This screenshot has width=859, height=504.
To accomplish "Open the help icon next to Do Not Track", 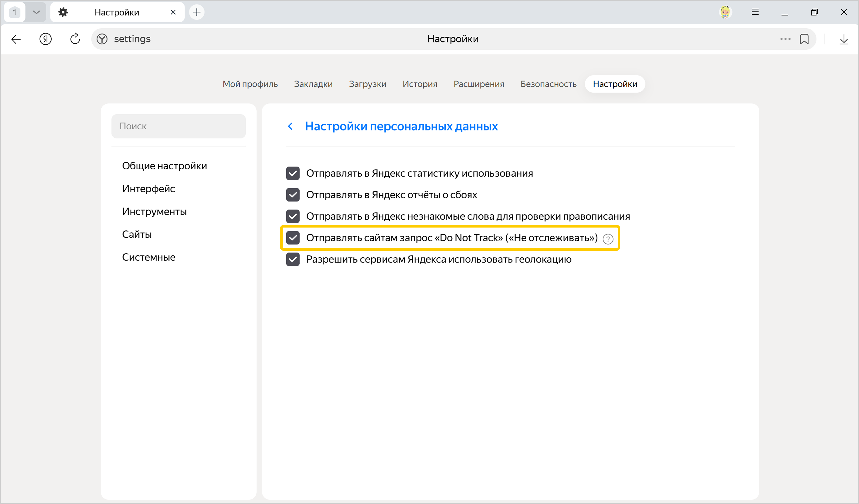I will [x=608, y=239].
